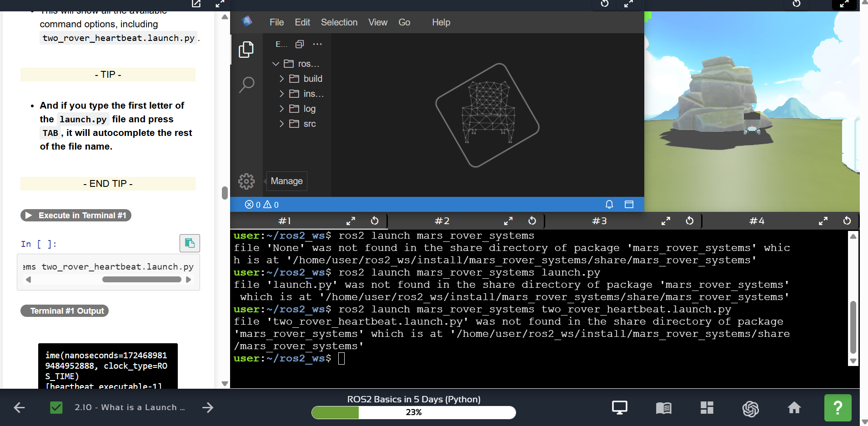Click the course progress bar at 23%
The width and height of the screenshot is (868, 426).
pos(413,412)
